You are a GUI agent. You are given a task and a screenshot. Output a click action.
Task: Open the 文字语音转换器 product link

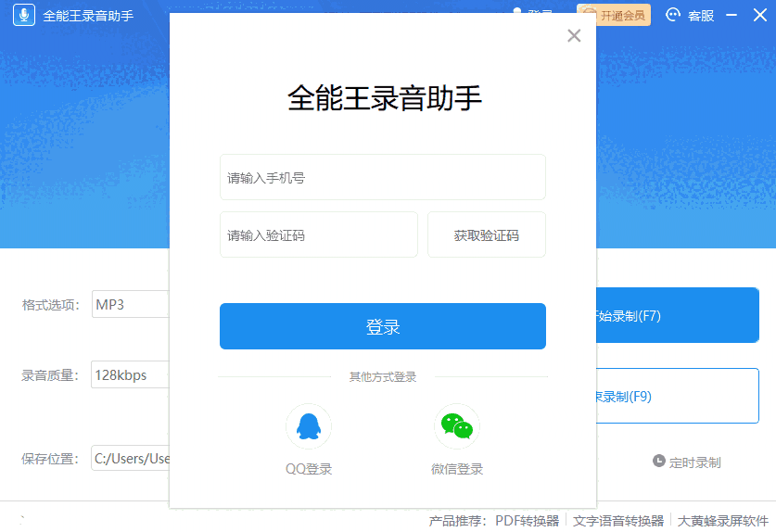pos(618,521)
